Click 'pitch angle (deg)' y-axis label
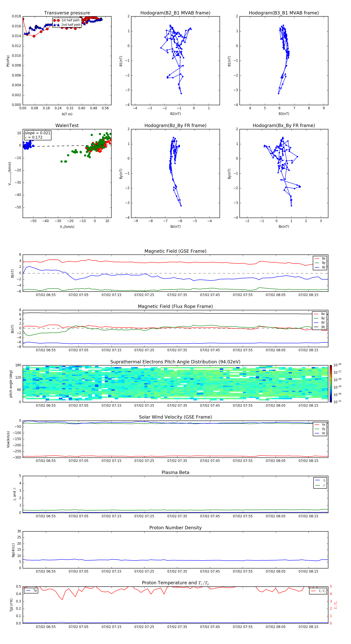The height and width of the screenshot is (644, 351). pyautogui.click(x=11, y=384)
